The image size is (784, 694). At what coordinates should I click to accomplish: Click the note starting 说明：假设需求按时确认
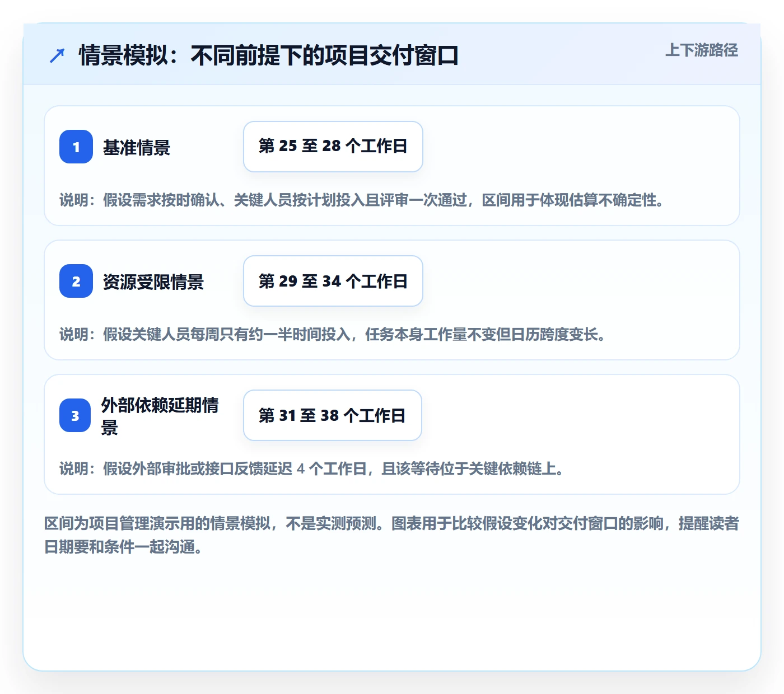point(362,200)
